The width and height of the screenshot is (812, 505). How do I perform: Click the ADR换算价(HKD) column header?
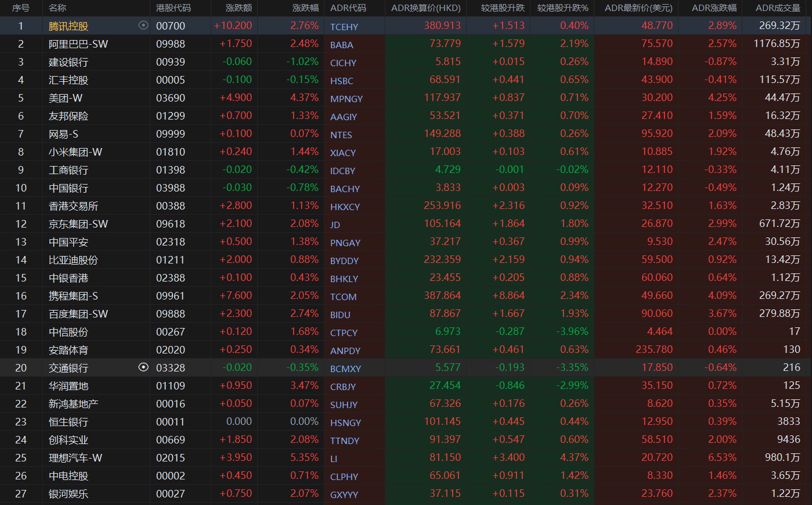click(426, 8)
